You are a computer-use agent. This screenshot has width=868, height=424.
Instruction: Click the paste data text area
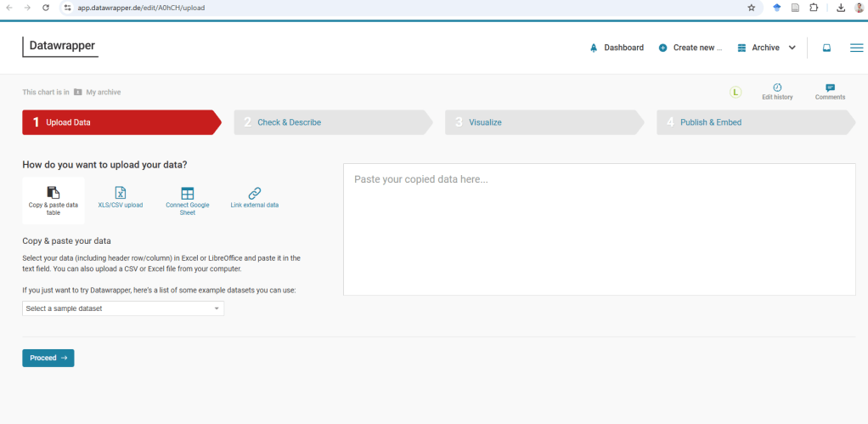[599, 229]
